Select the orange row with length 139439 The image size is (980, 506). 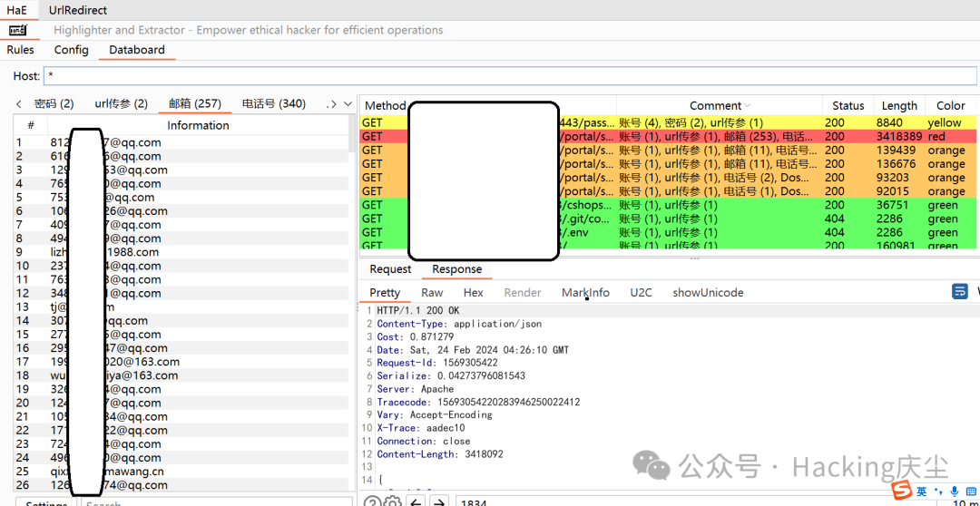[670, 151]
